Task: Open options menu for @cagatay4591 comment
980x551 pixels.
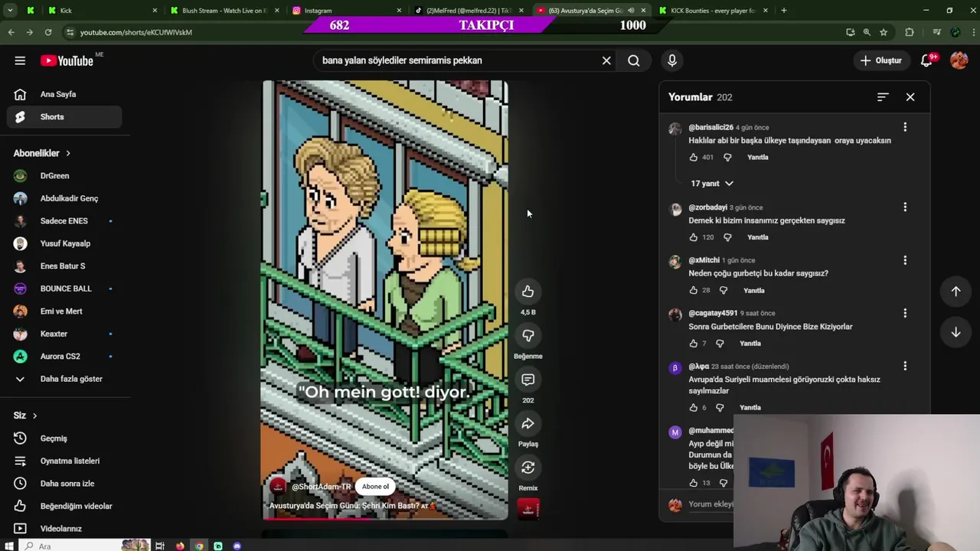Action: point(905,313)
